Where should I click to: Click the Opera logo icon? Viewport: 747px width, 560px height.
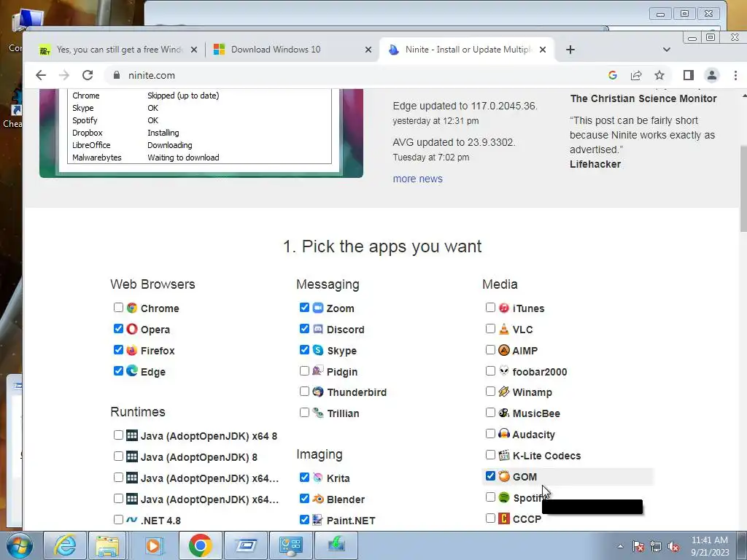[x=132, y=329]
